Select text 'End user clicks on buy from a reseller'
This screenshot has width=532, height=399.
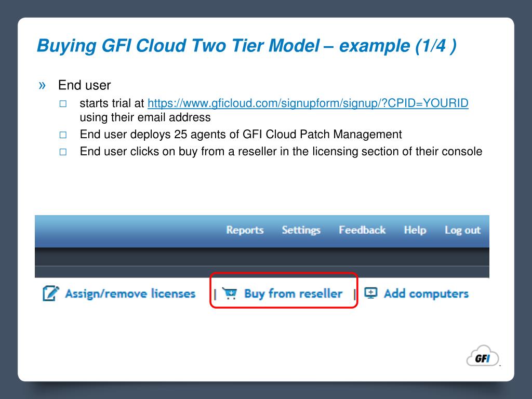[179, 151]
